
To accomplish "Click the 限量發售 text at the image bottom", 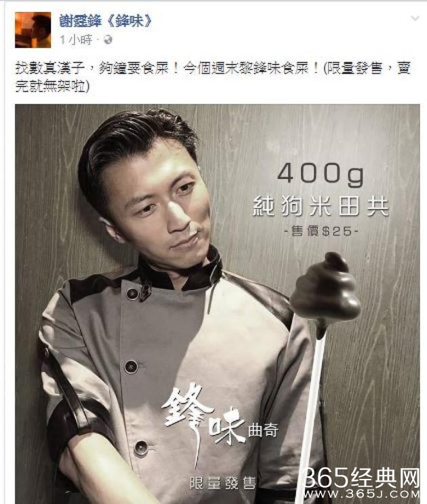I will (222, 482).
